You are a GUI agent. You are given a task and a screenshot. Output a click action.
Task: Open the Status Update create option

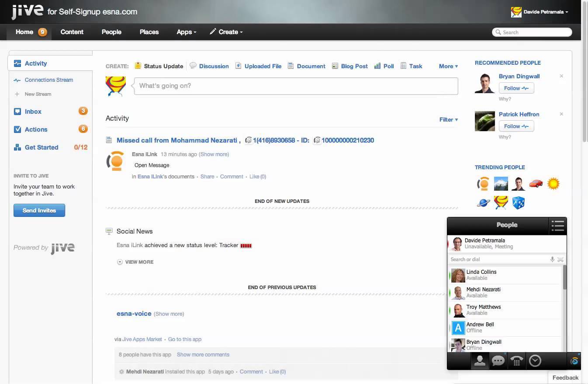(x=159, y=66)
